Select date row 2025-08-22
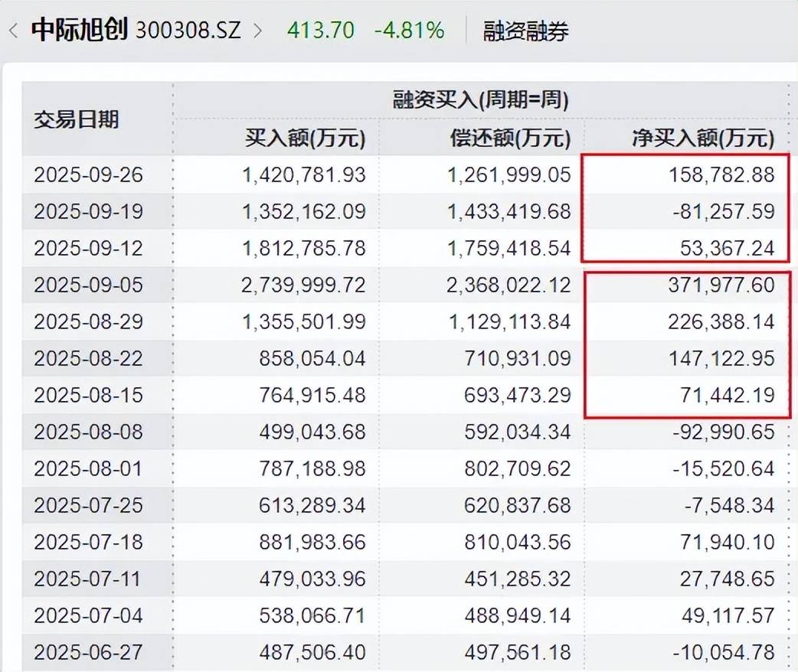798x672 pixels. [x=89, y=359]
